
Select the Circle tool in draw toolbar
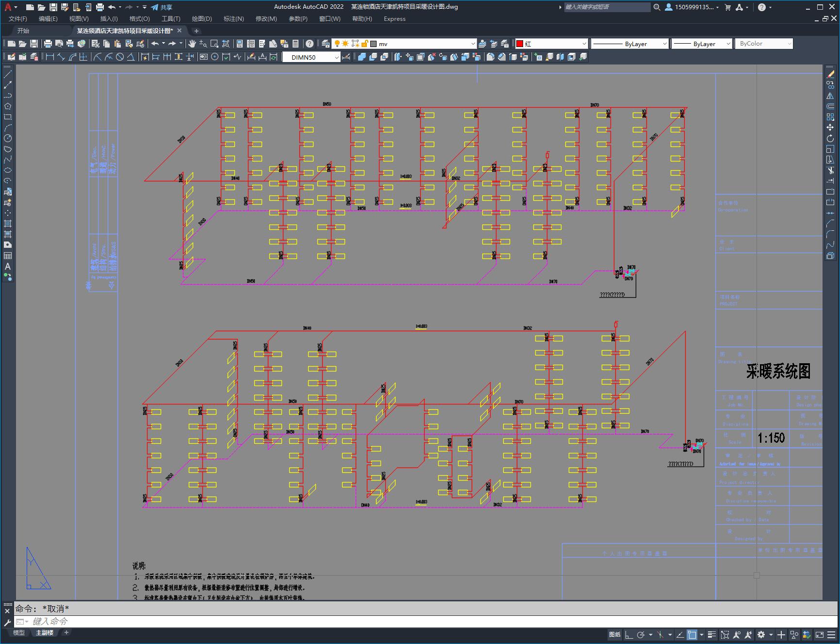pyautogui.click(x=8, y=138)
